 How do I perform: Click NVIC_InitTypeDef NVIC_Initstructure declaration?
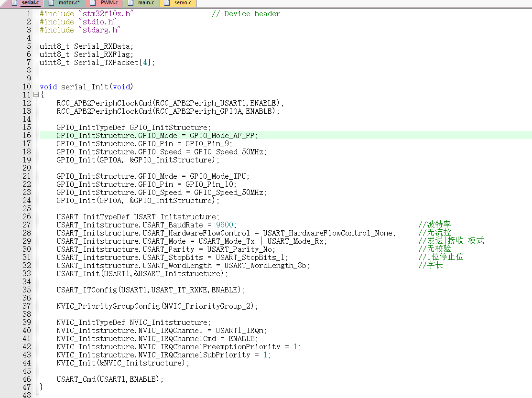point(133,323)
